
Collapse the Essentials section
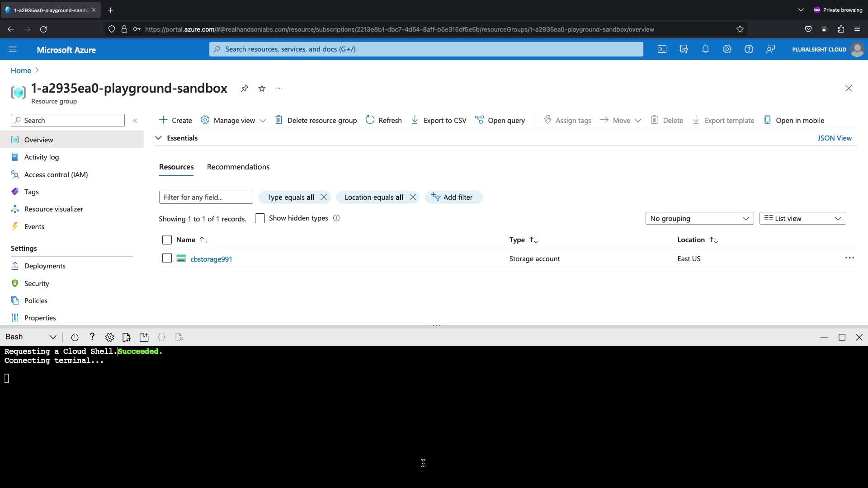(159, 138)
